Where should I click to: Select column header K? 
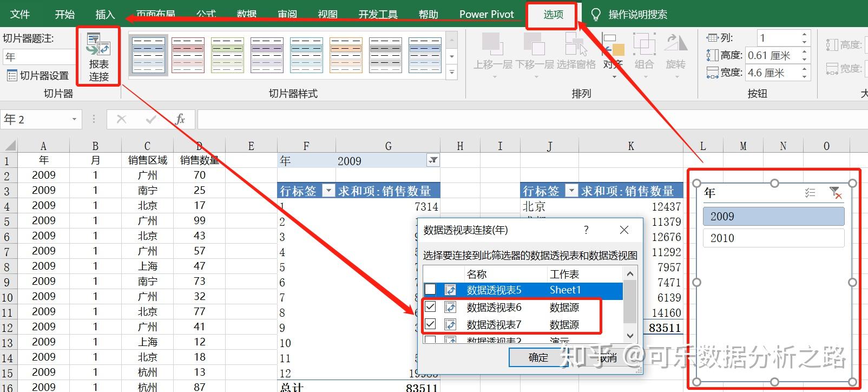pos(630,146)
